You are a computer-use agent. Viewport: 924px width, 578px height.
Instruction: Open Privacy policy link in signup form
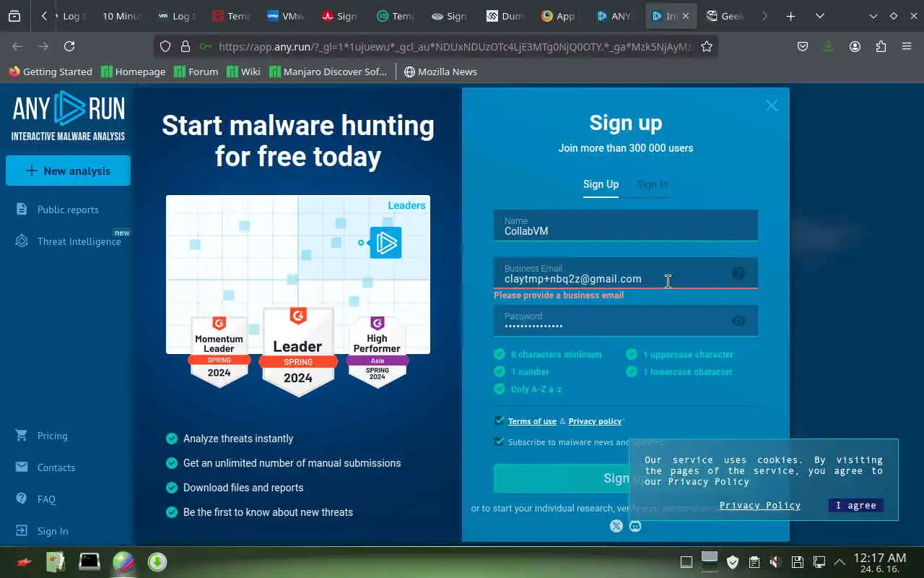tap(595, 421)
